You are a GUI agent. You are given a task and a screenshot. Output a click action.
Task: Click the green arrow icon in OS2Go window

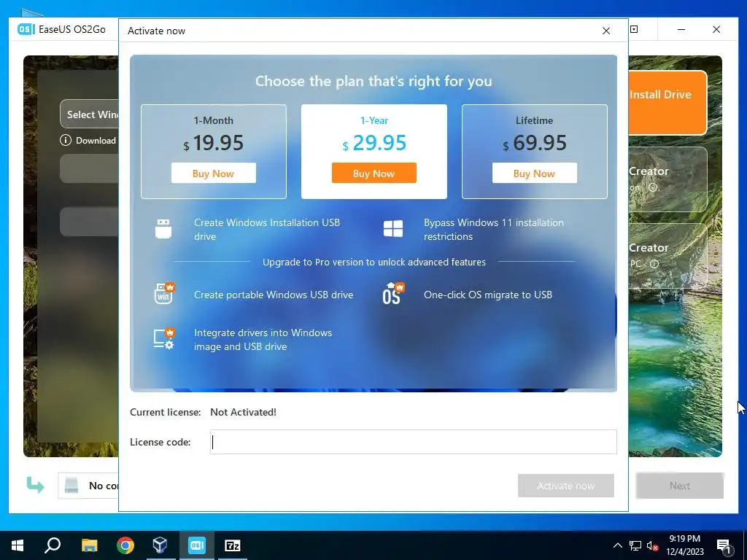pos(35,485)
